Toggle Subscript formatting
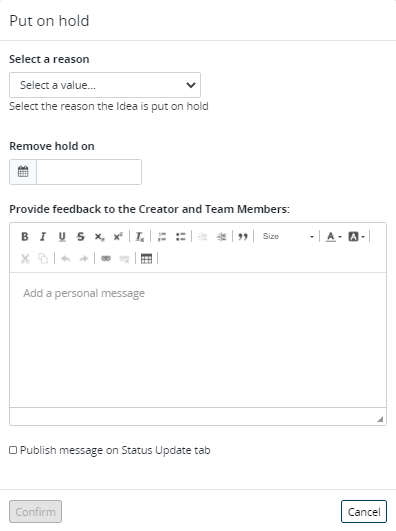The height and width of the screenshot is (531, 396). click(x=99, y=236)
